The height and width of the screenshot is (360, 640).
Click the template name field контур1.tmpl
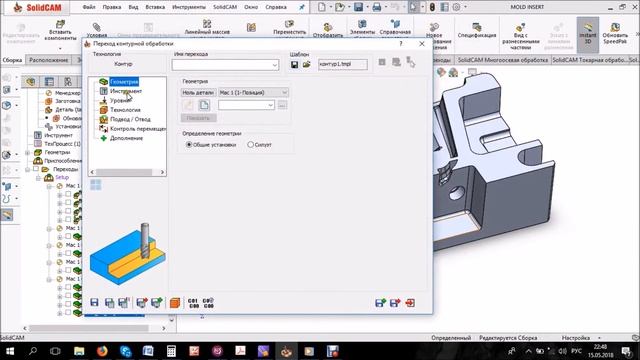coord(342,64)
